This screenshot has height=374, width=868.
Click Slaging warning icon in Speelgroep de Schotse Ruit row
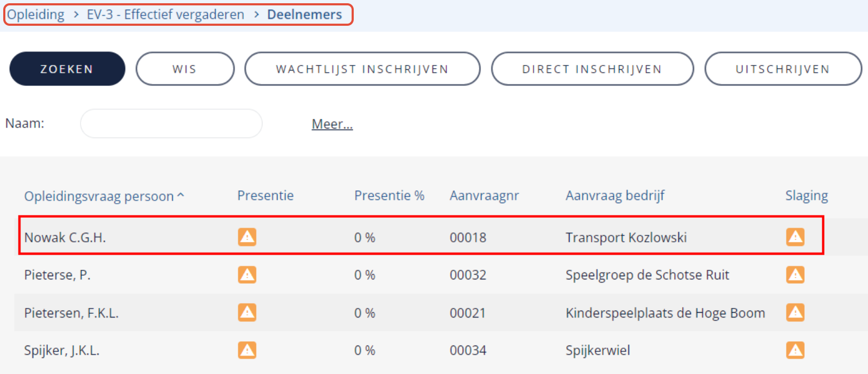coord(795,275)
